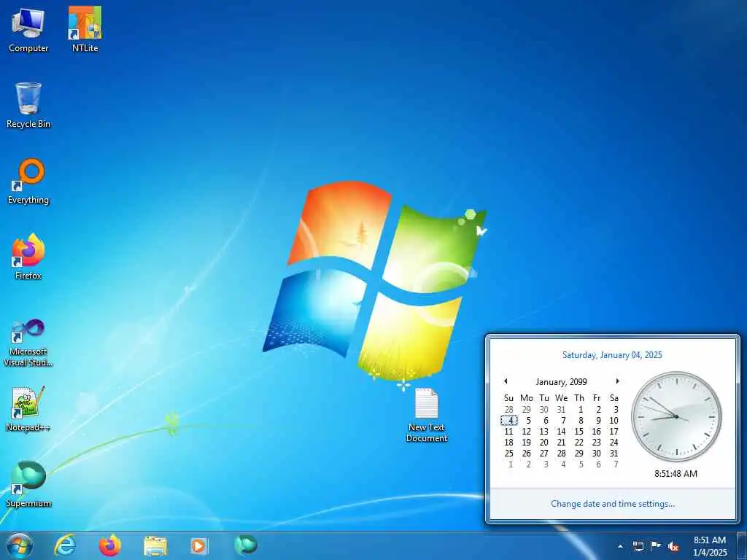Go to previous month in calendar

(x=506, y=381)
